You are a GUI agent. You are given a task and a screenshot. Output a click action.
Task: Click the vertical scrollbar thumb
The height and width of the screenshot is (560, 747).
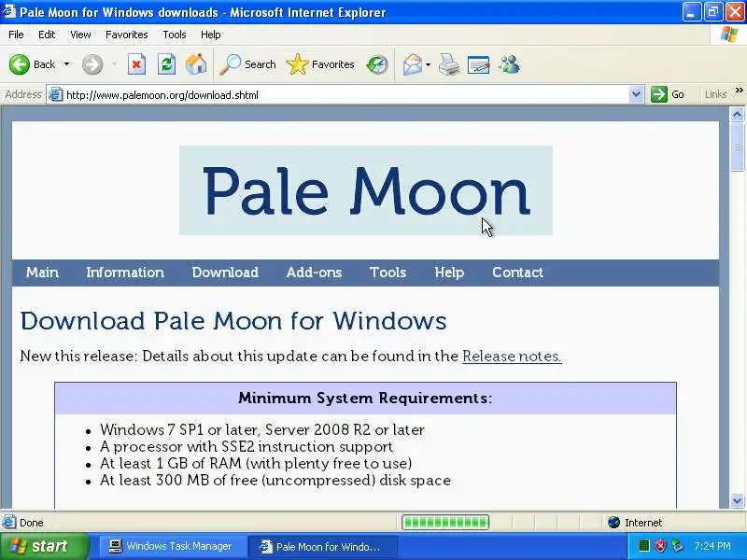(x=737, y=147)
